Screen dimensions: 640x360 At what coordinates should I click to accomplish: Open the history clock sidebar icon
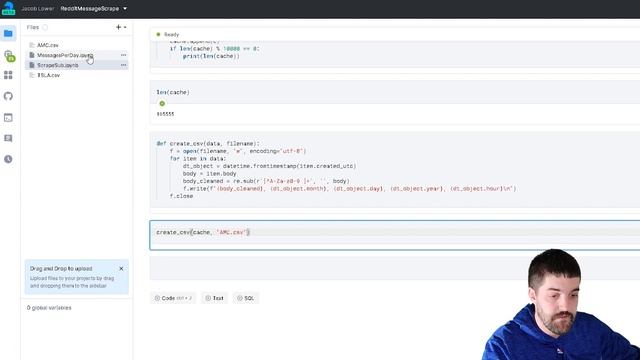pos(8,159)
